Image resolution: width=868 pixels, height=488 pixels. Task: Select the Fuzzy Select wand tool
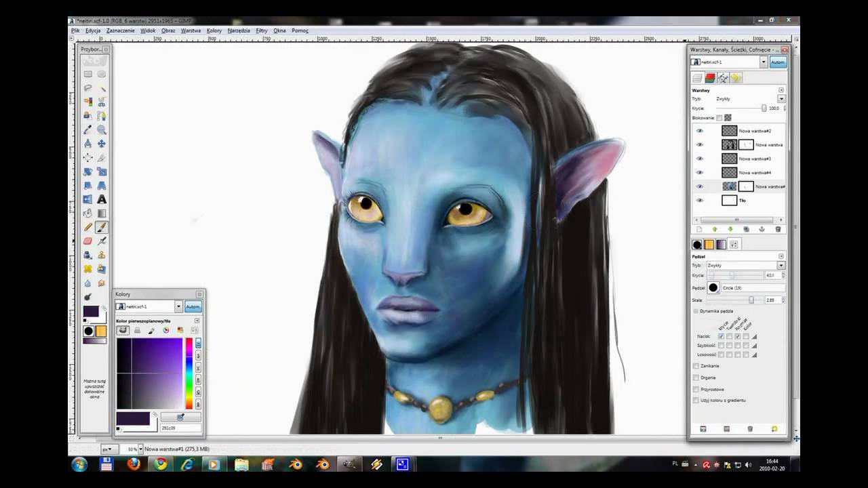pos(102,88)
